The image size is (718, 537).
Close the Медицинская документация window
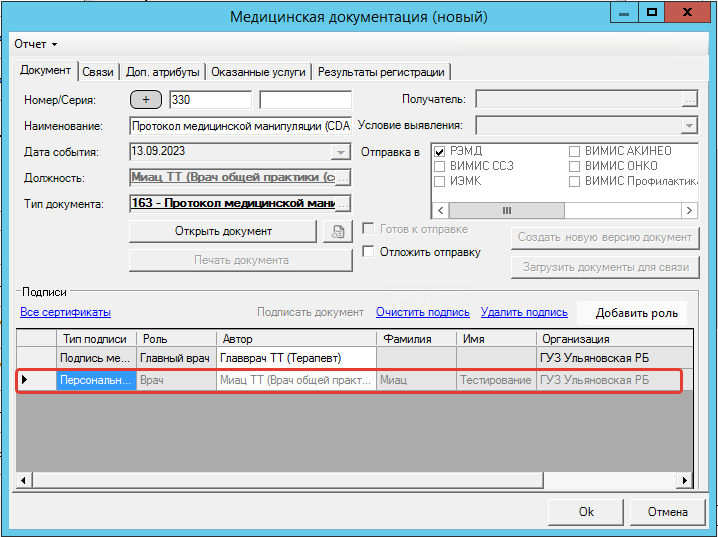click(x=687, y=13)
